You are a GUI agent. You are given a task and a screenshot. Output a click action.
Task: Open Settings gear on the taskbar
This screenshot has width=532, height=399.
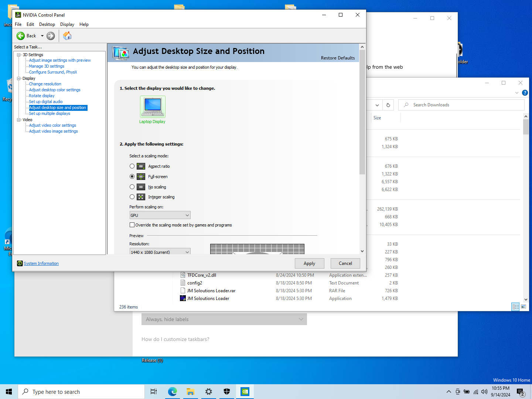click(x=209, y=392)
